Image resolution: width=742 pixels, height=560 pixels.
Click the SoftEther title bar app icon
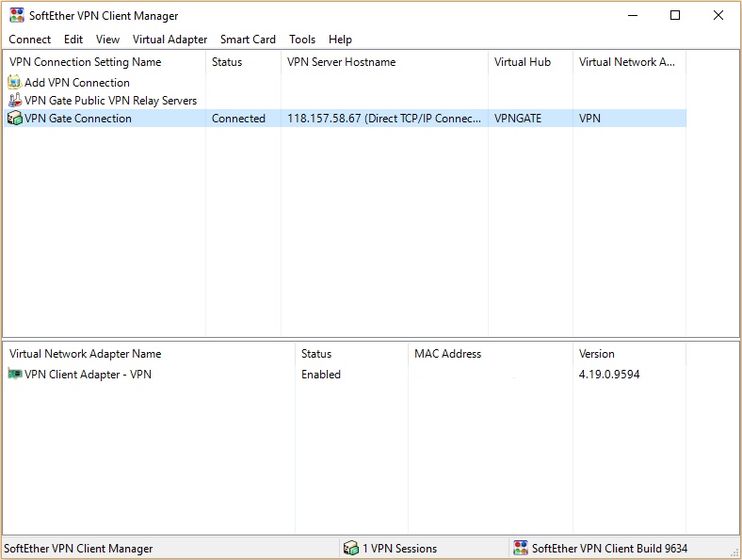coord(17,15)
